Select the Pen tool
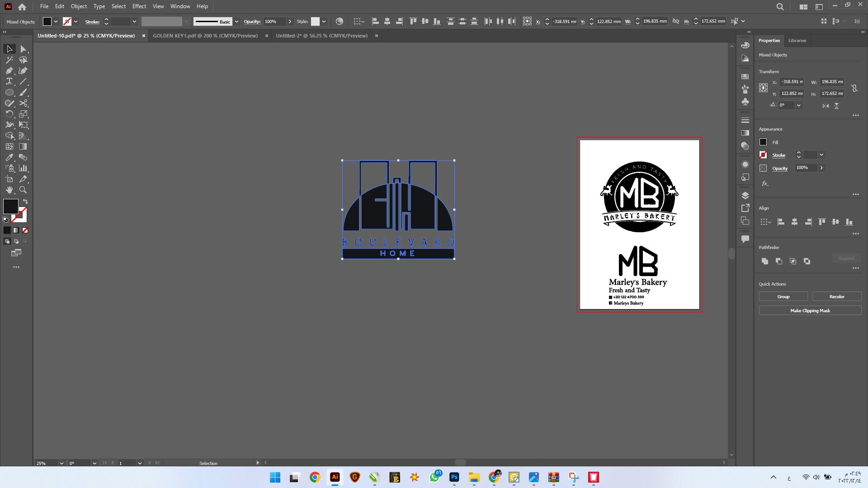Screen dimensions: 868x488 (9, 70)
